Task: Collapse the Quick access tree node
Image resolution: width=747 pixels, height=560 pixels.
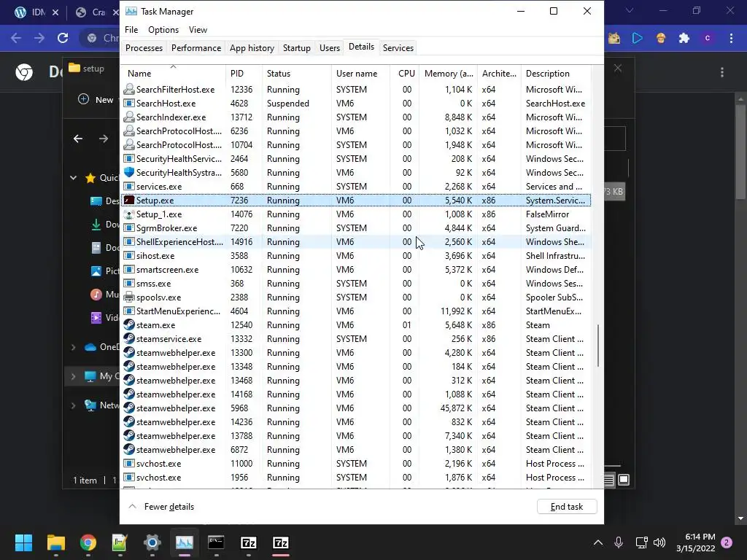Action: [x=74, y=178]
